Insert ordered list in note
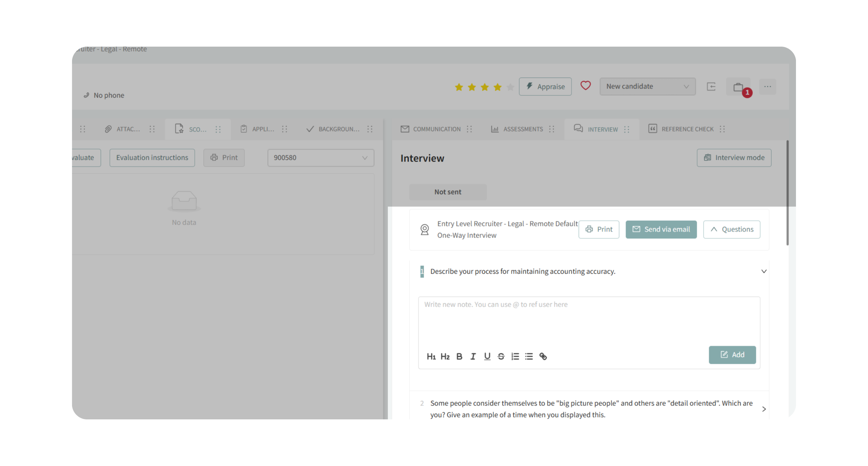The width and height of the screenshot is (868, 466). point(515,357)
